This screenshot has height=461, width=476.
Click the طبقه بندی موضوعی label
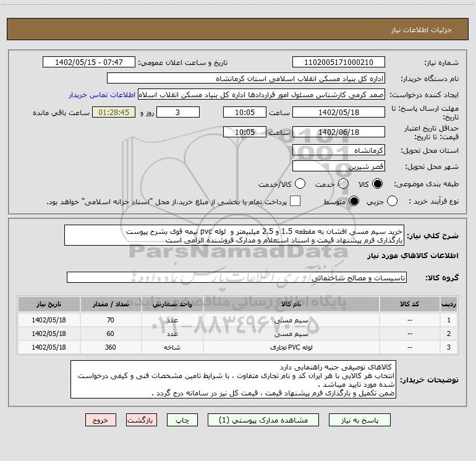coord(426,184)
